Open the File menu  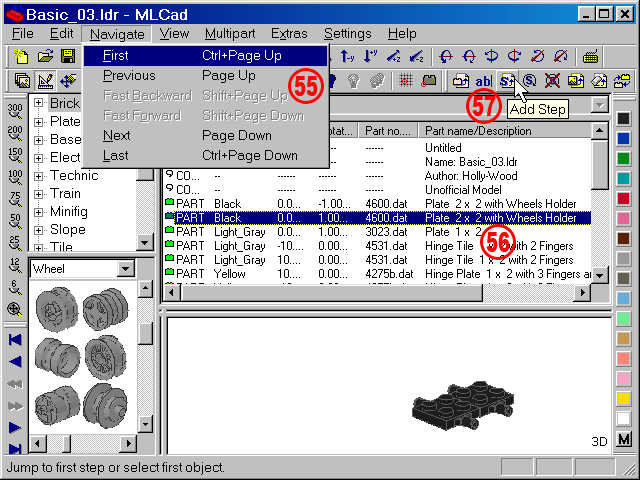(x=23, y=33)
